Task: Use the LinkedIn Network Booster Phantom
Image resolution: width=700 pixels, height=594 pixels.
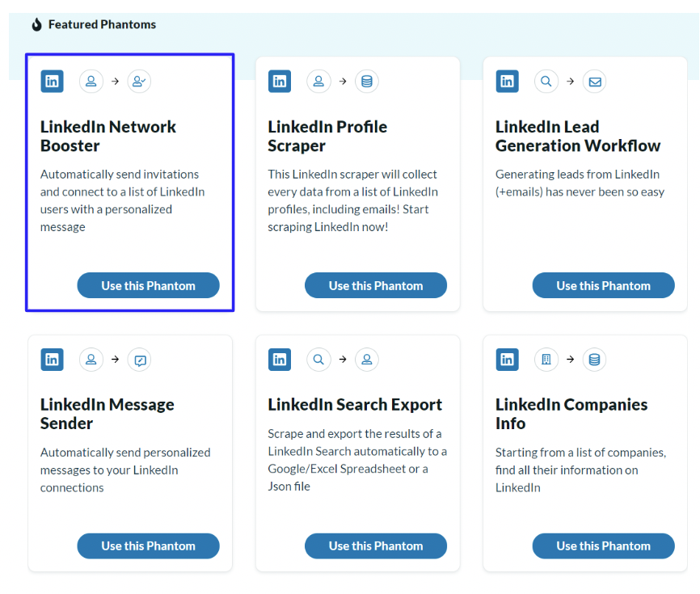Action: coord(148,285)
